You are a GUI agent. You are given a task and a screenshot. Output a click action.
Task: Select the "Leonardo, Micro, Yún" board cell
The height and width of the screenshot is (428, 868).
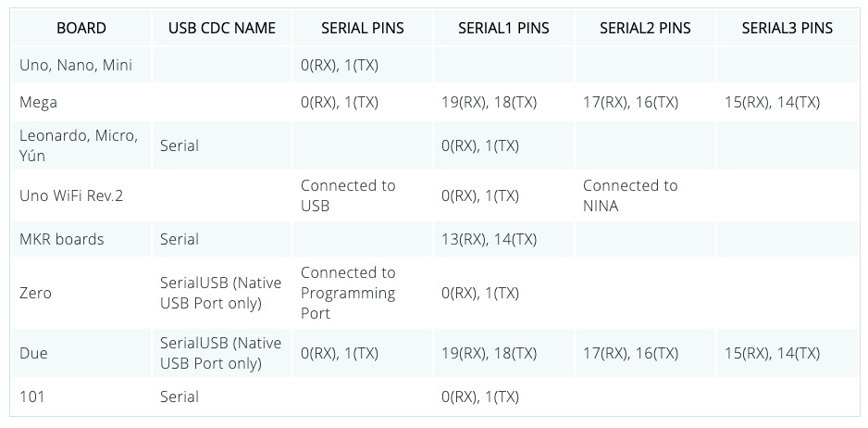[79, 145]
